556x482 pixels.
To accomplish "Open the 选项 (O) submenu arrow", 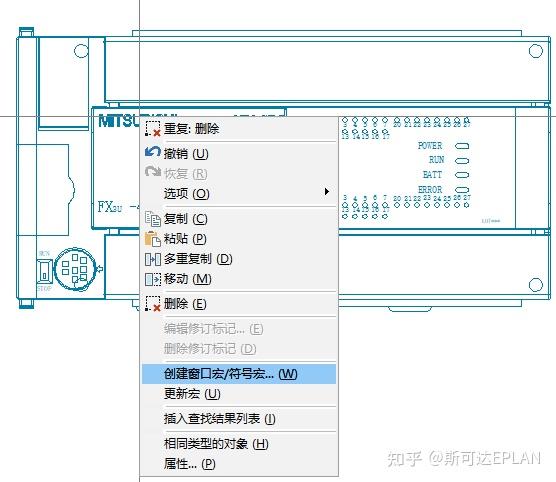I will point(327,192).
